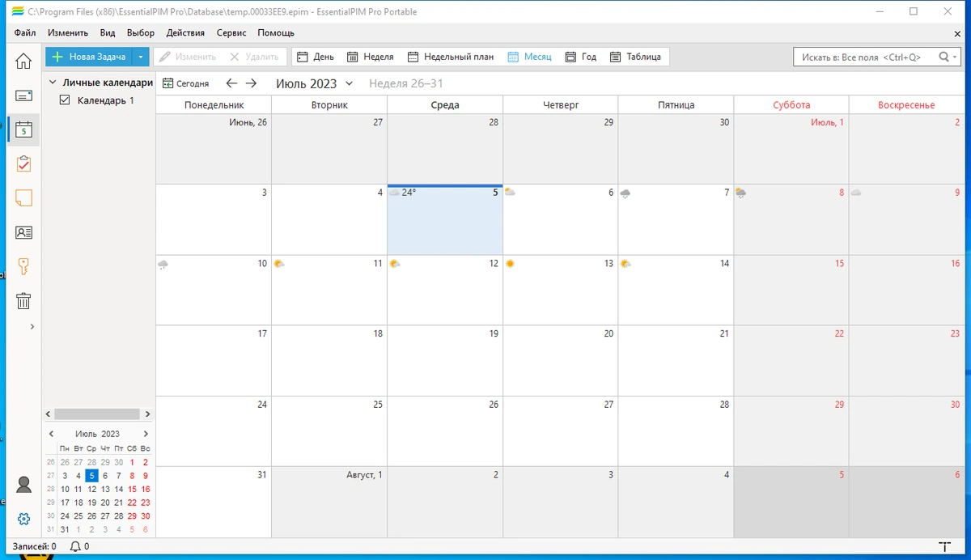Viewport: 971px width, 560px height.
Task: Go to the previous month with left arrow
Action: pos(231,83)
